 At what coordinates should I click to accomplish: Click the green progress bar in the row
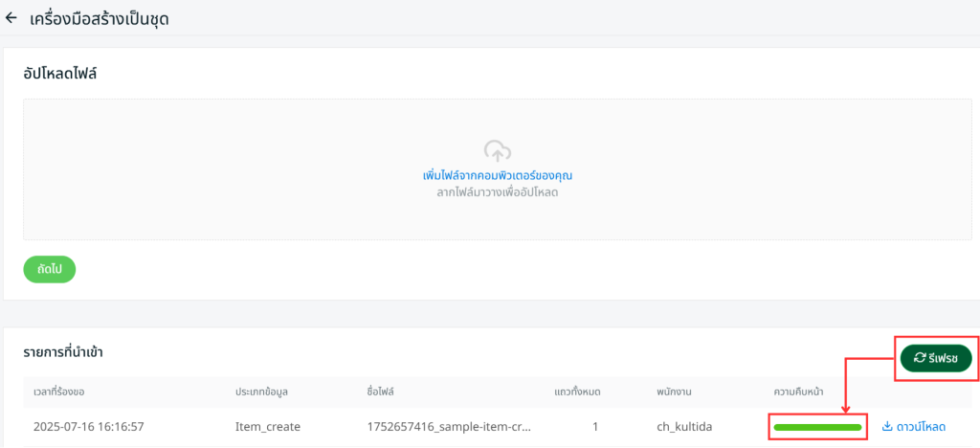click(x=817, y=426)
